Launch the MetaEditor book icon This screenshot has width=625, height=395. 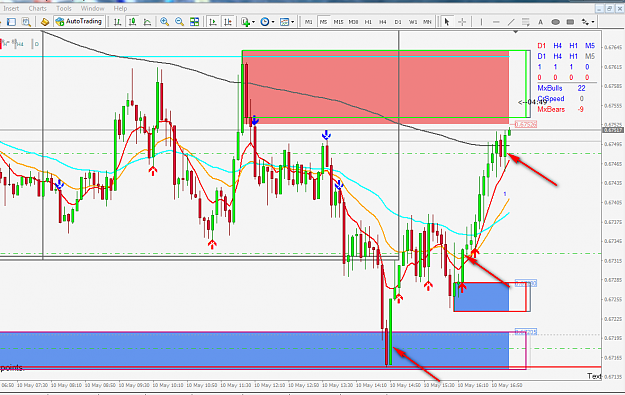(45, 22)
